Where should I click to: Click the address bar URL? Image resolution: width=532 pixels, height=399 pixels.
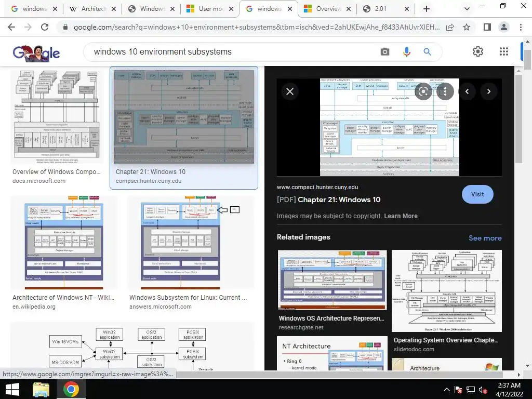[257, 27]
